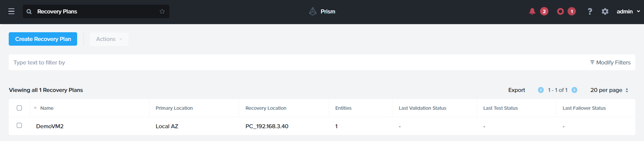This screenshot has width=644, height=141.
Task: Check the DemoVM2 row checkbox
Action: pos(19,126)
